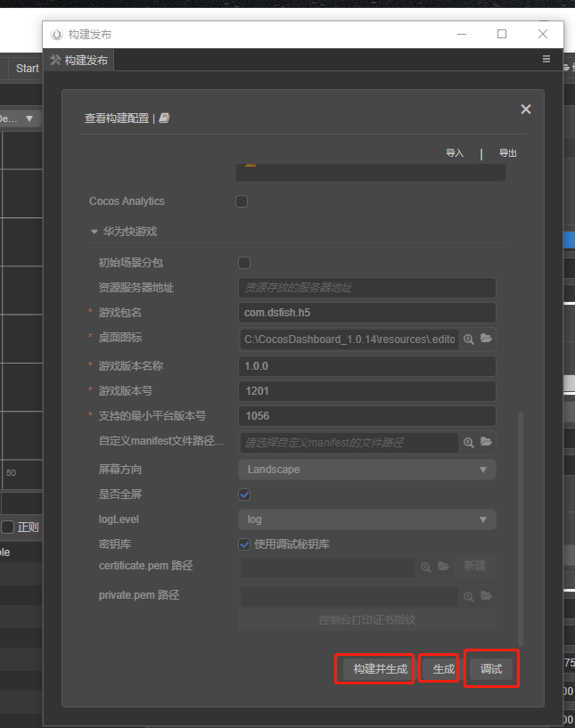This screenshot has height=728, width=575.
Task: Click 导出 export link
Action: click(x=507, y=152)
